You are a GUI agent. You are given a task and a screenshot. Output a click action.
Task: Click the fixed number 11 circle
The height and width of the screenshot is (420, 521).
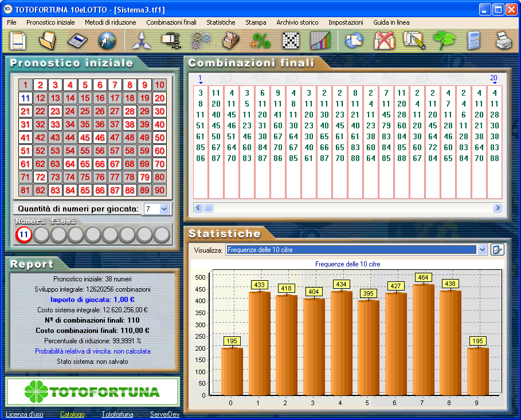click(x=23, y=234)
